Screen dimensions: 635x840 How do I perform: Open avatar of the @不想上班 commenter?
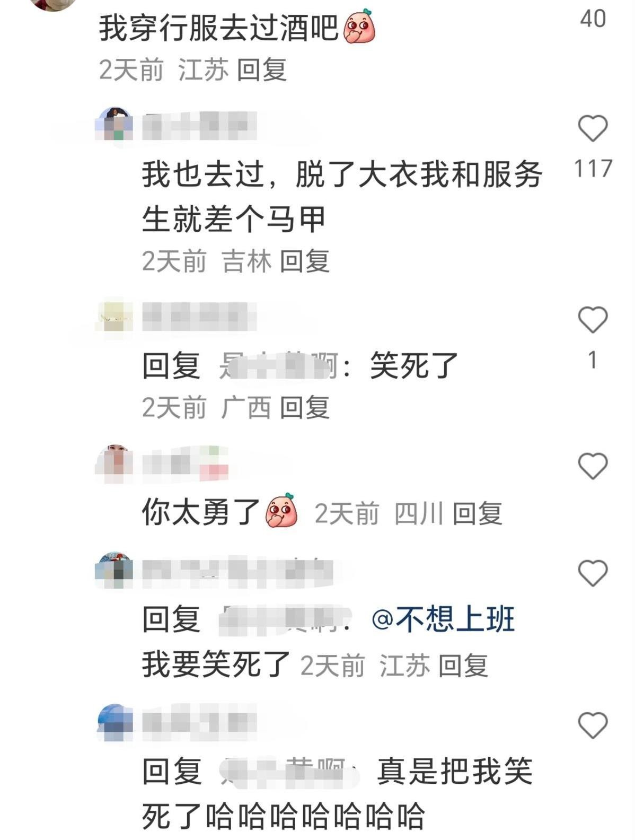click(114, 571)
